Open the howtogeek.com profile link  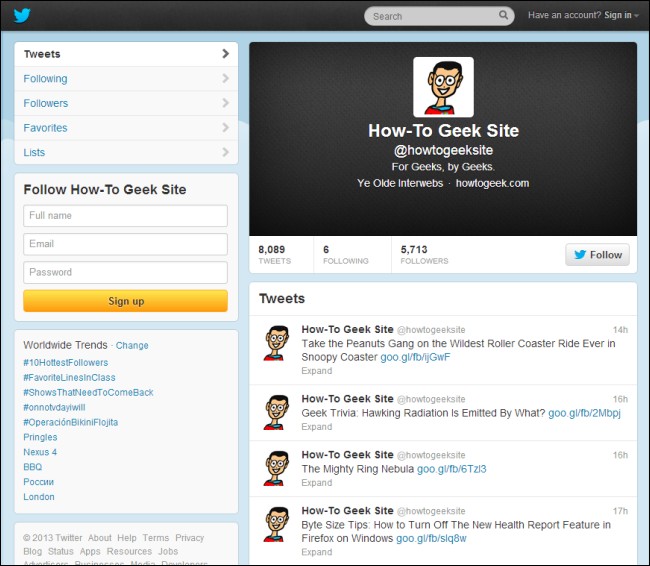pyautogui.click(x=492, y=183)
